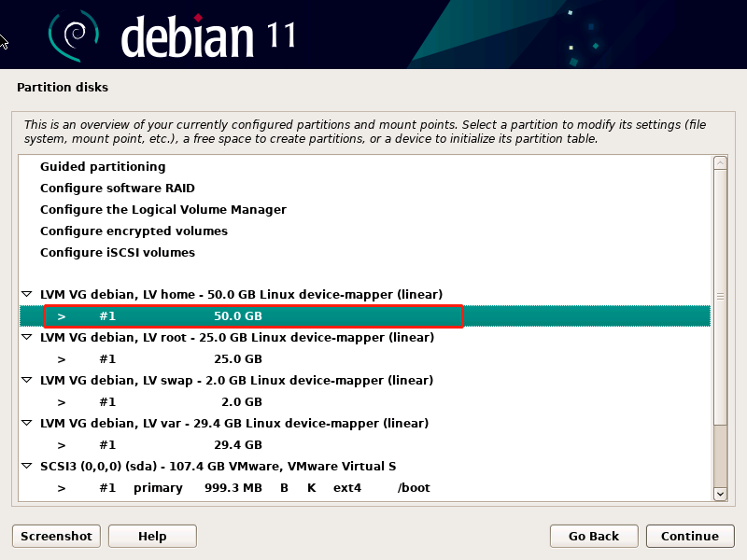Select the 2.0 GB swap partition

pyautogui.click(x=365, y=402)
